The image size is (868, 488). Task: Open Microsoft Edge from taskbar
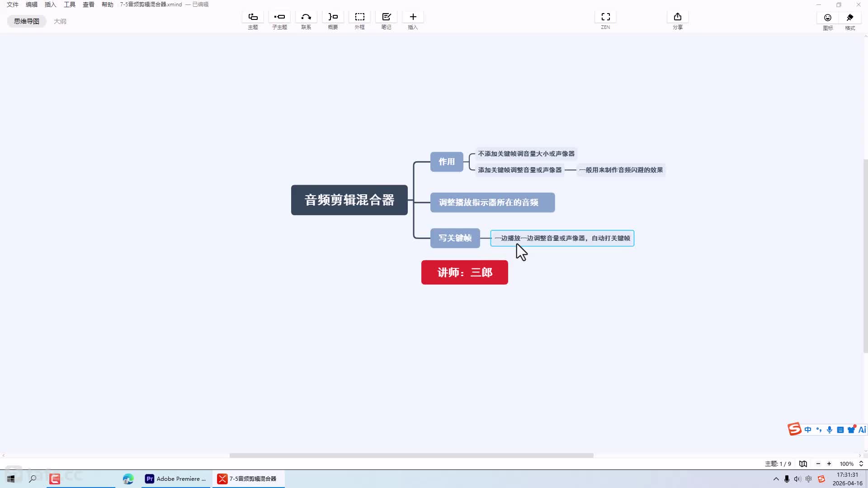pos(128,479)
